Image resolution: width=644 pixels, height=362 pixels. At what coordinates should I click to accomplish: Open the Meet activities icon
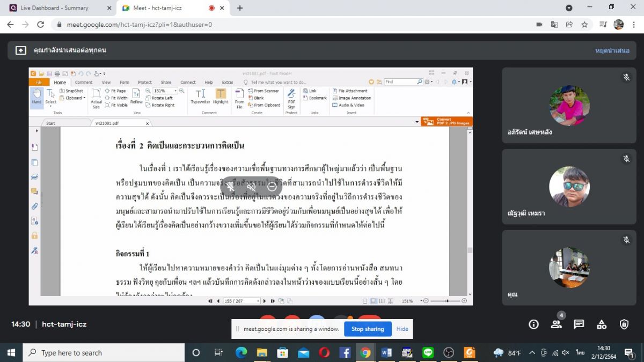(x=602, y=324)
